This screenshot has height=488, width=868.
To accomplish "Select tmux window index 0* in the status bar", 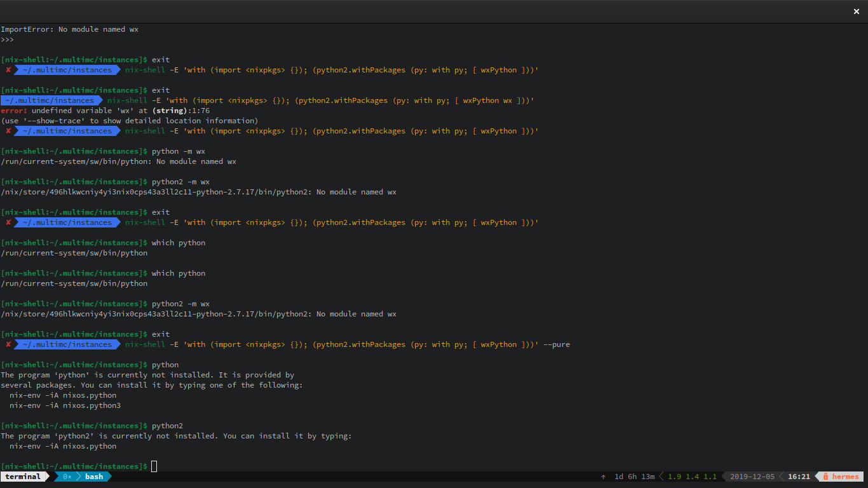I will click(x=67, y=477).
